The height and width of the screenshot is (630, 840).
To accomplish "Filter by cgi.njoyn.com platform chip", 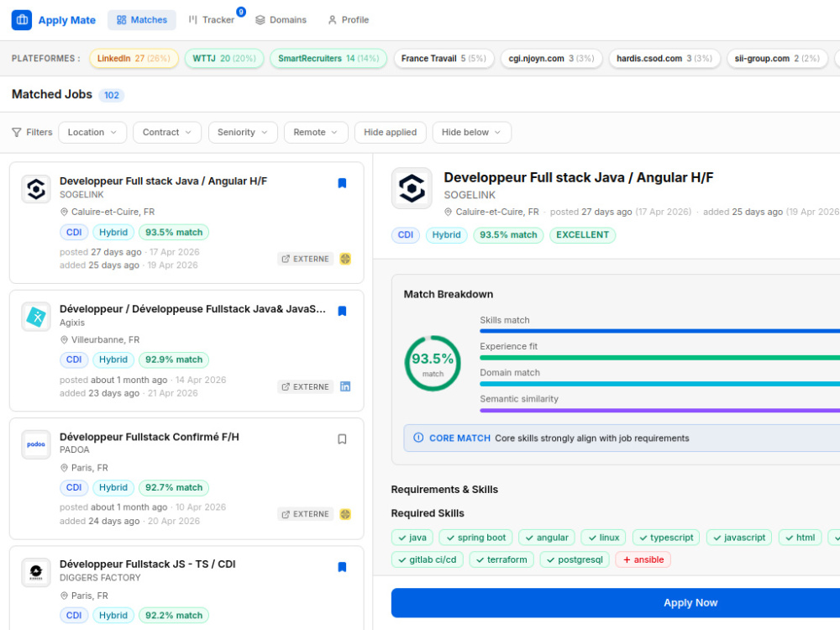I will [551, 59].
